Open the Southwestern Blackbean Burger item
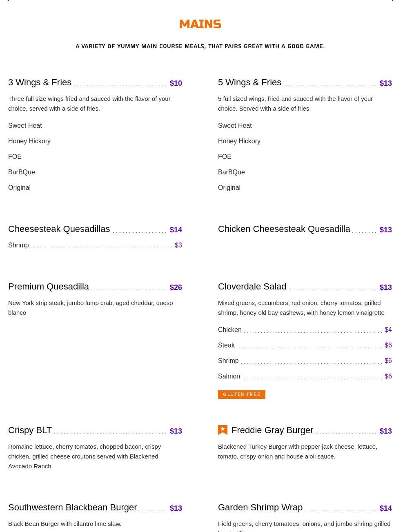This screenshot has height=532, width=394. tap(72, 508)
